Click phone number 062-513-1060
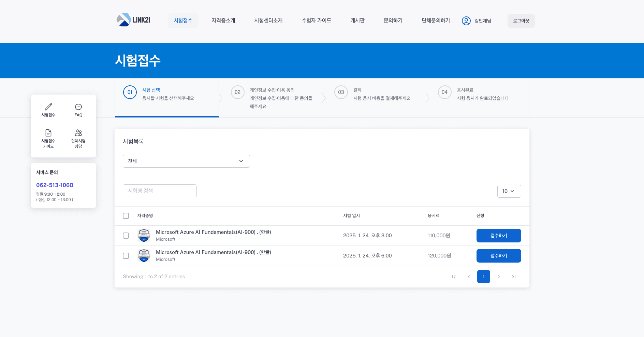This screenshot has width=644, height=337. pos(55,185)
